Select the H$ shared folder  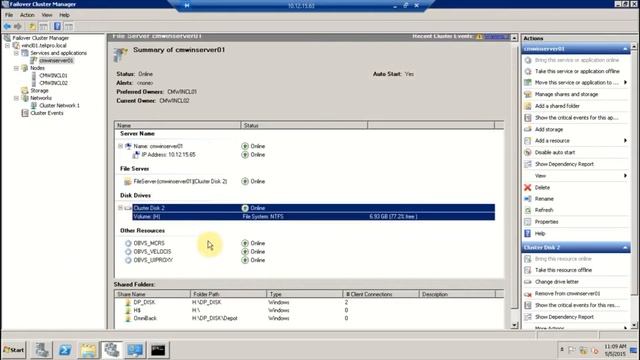pyautogui.click(x=137, y=310)
